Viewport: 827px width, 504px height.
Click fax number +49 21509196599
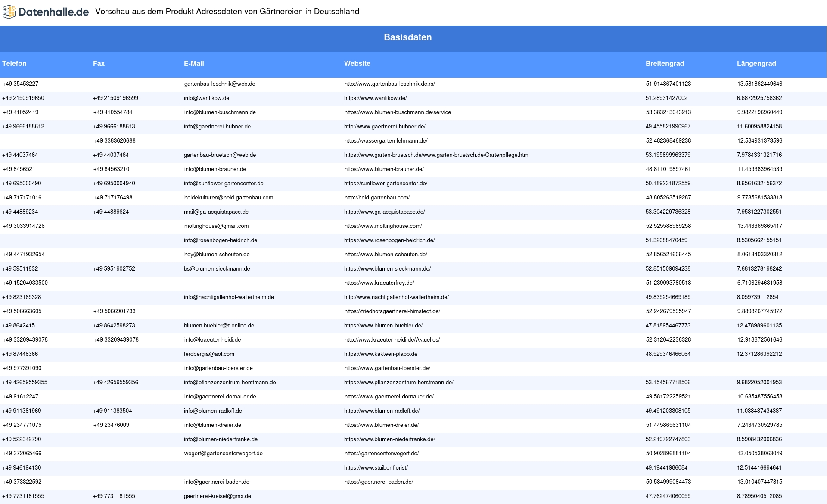point(115,98)
